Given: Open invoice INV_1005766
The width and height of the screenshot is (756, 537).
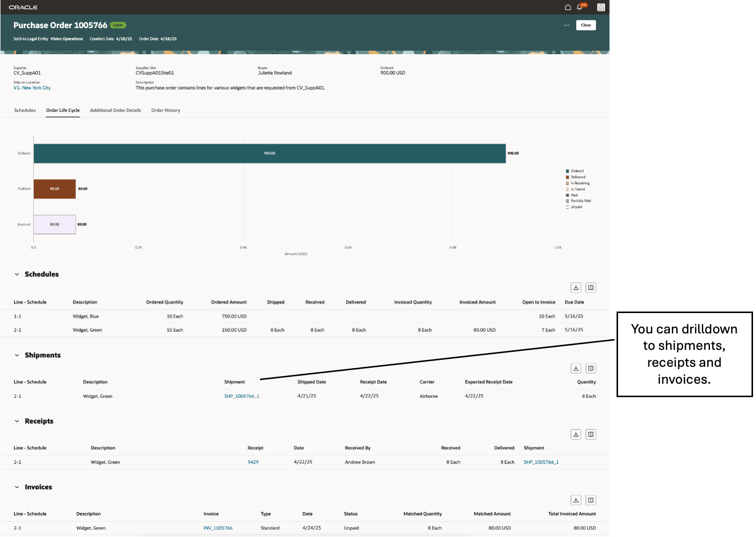Looking at the screenshot, I should coord(218,528).
